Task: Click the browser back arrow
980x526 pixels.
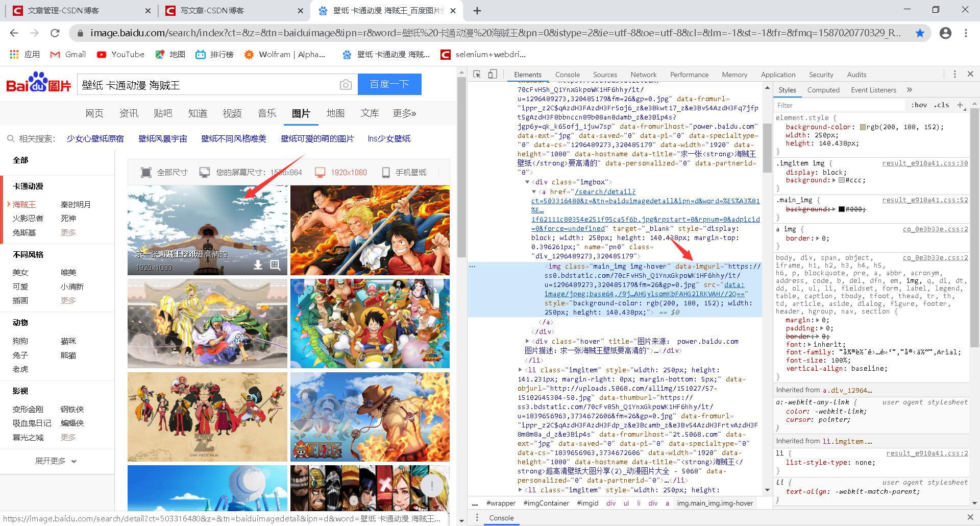Action: pyautogui.click(x=14, y=33)
